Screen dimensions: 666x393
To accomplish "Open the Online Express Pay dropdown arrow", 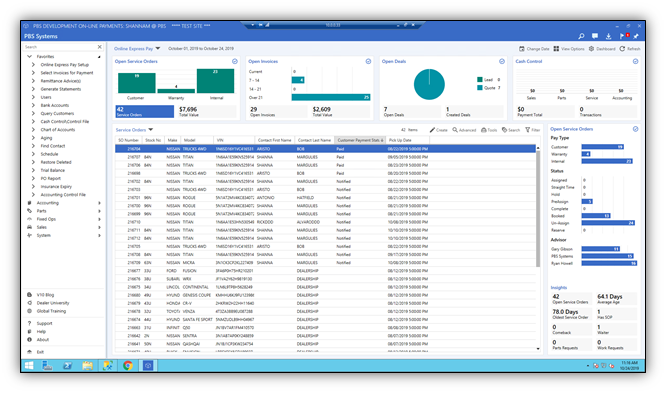I will (x=158, y=48).
